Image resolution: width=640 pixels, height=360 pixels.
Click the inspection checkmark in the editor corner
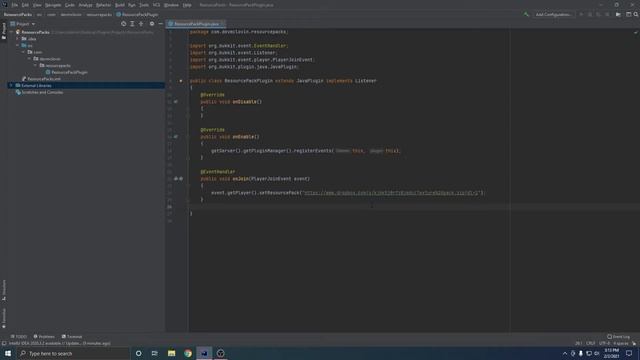click(x=636, y=32)
